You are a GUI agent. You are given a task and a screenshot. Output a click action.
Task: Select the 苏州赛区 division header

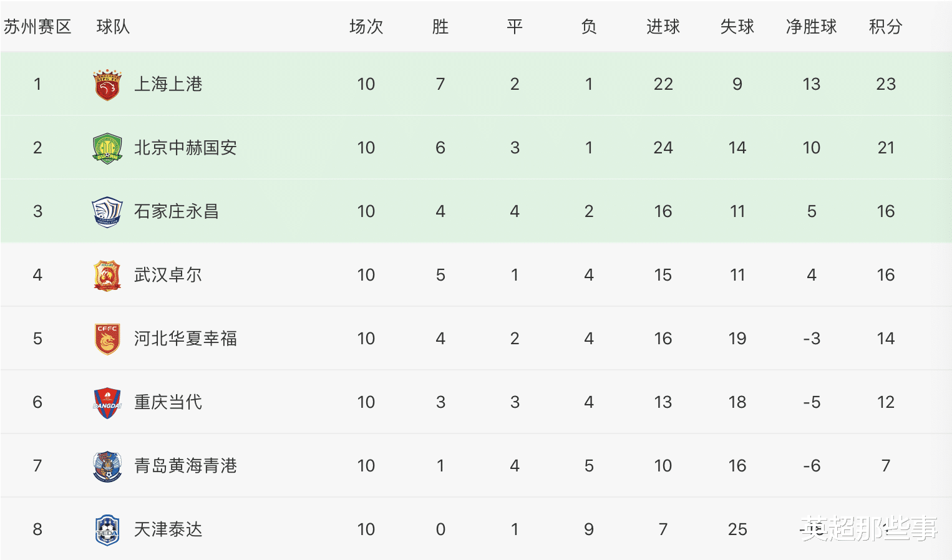(x=37, y=27)
